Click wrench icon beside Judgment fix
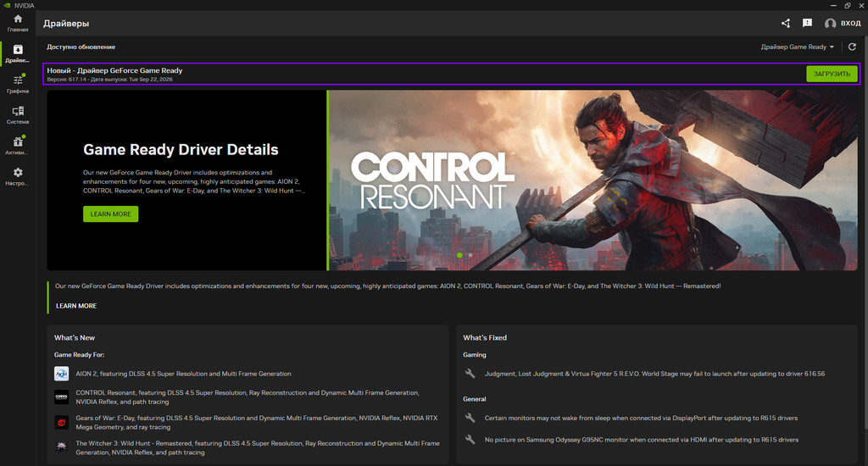This screenshot has width=868, height=466. point(470,374)
